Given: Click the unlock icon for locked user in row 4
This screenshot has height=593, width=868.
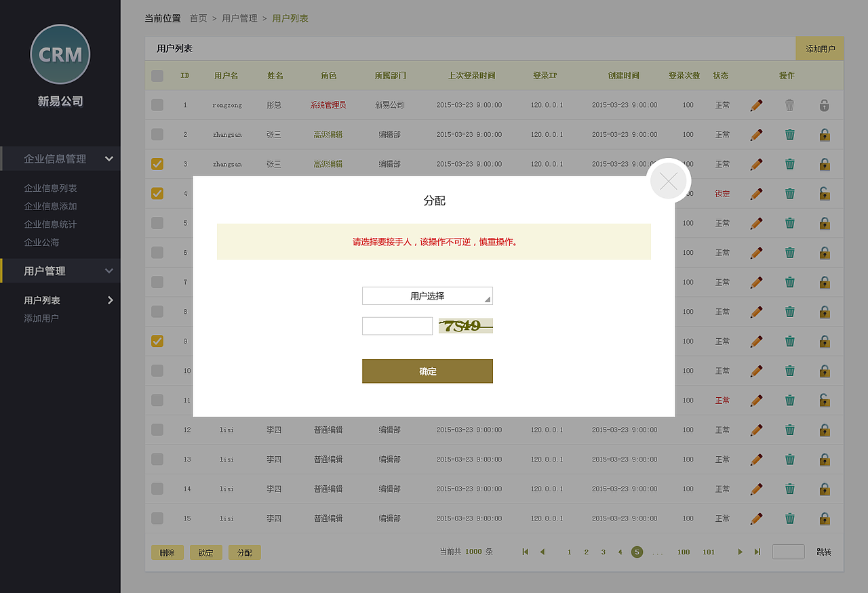Looking at the screenshot, I should 825,193.
